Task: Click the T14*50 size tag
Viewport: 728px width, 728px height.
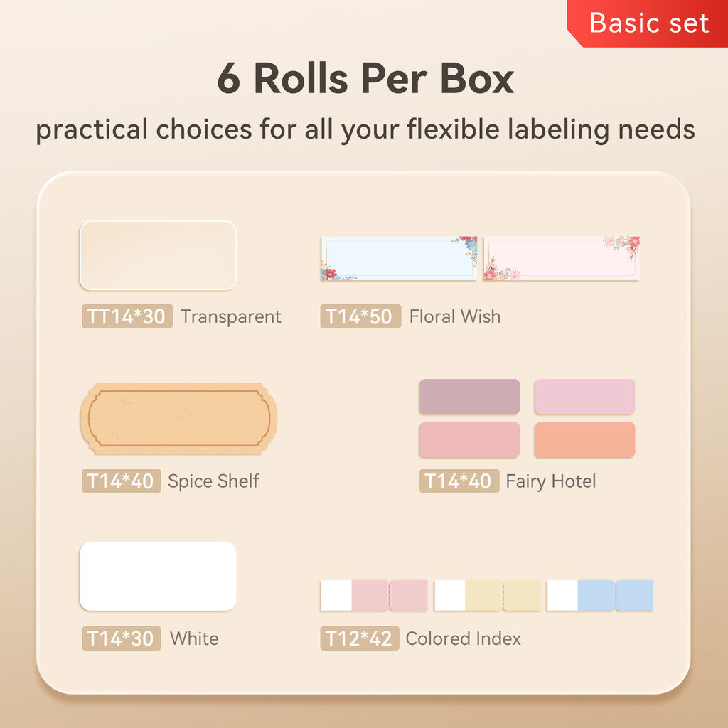Action: (360, 316)
